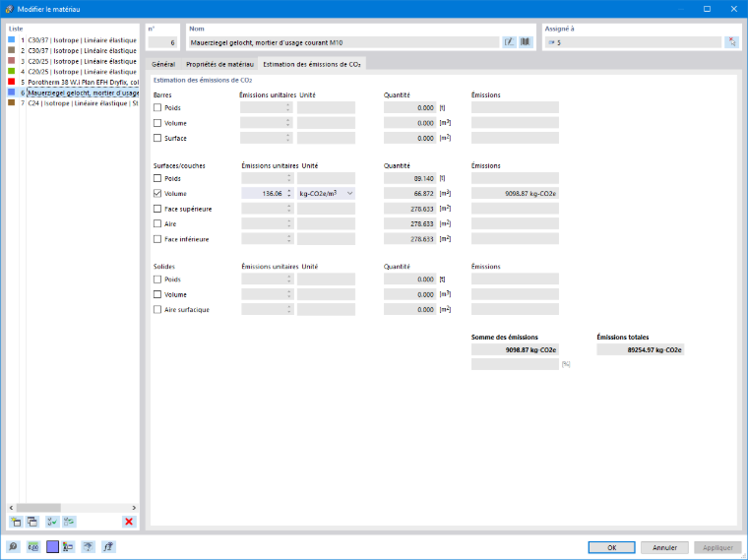Click the surface icon in Assigné à field
This screenshot has width=748, height=560.
pyautogui.click(x=551, y=42)
